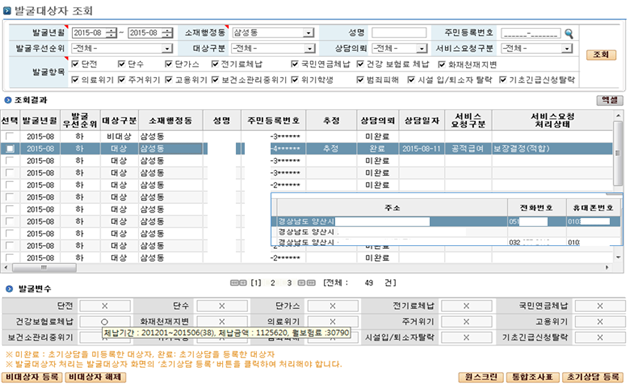
Task: Click 서비스요청 처리상태 column header
Action: pos(553,120)
